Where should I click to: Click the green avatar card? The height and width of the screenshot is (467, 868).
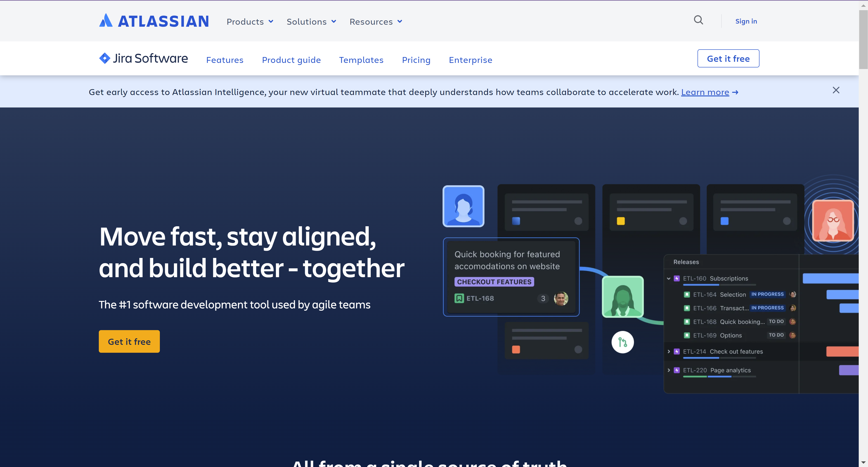tap(623, 297)
